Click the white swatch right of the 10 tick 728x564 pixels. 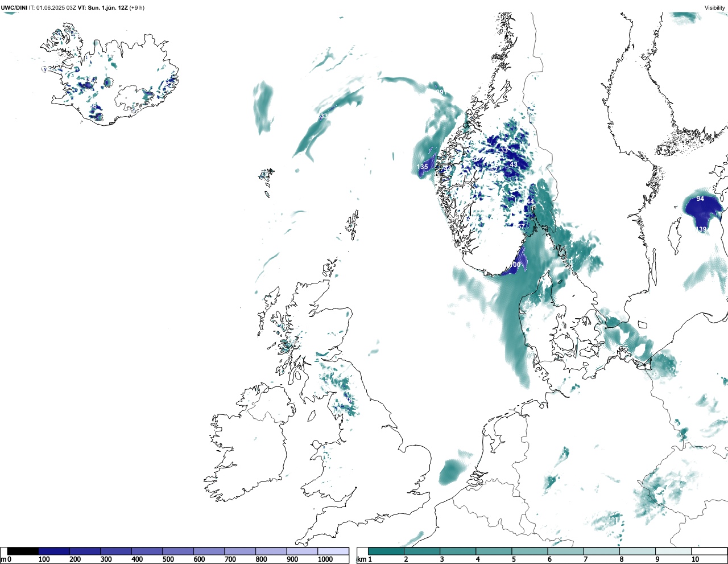point(709,551)
